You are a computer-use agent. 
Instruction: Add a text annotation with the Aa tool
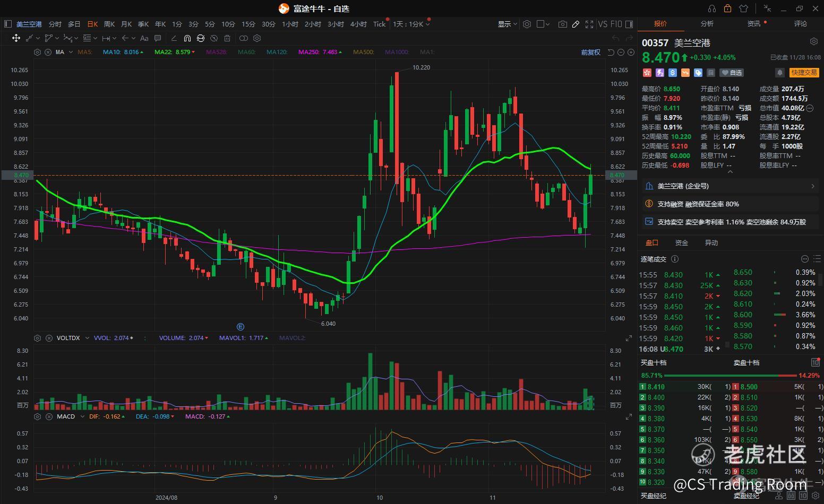144,38
